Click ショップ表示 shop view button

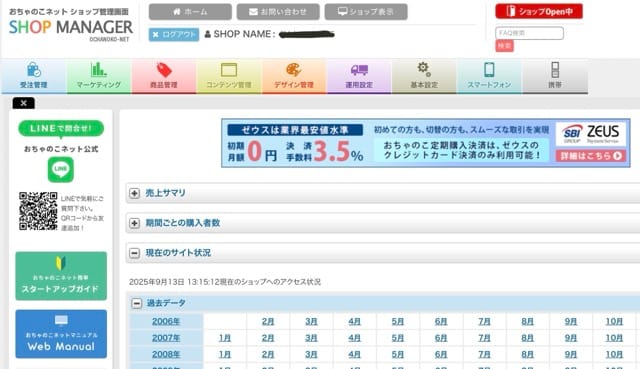click(366, 12)
